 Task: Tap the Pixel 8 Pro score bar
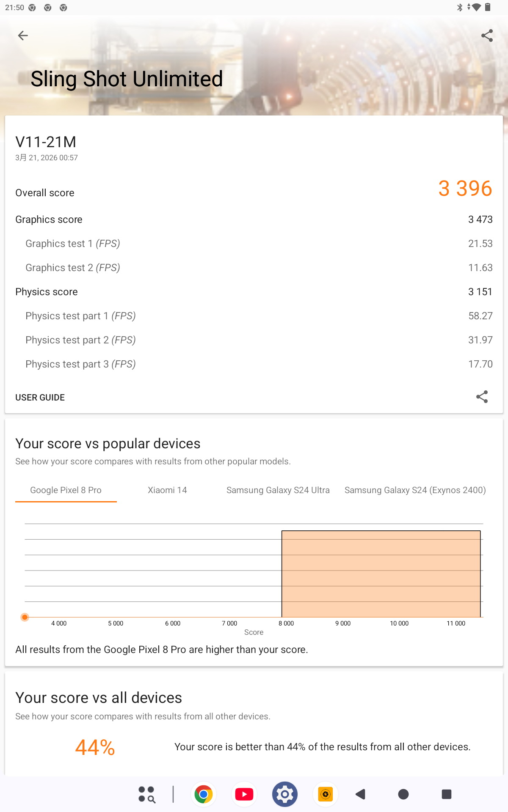[x=381, y=573]
